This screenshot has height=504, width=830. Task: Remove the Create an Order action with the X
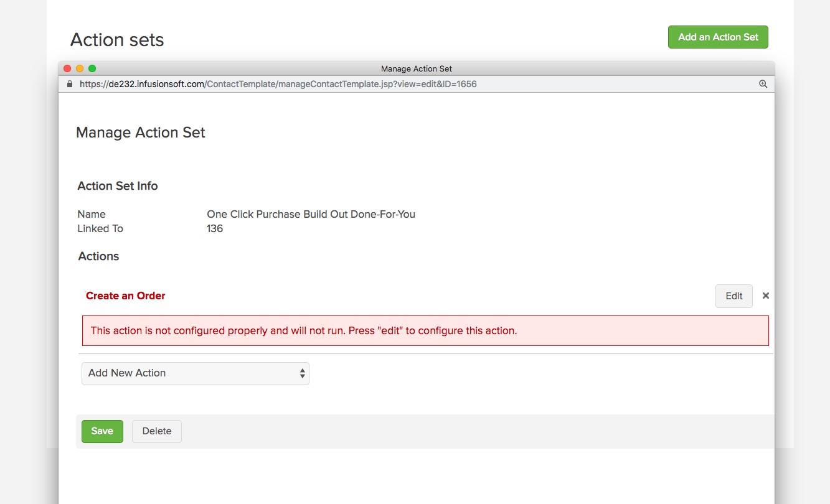pyautogui.click(x=765, y=296)
